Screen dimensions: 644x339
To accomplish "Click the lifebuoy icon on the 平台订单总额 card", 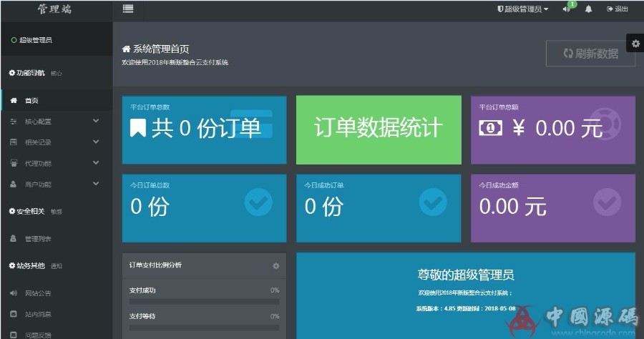I will [605, 124].
